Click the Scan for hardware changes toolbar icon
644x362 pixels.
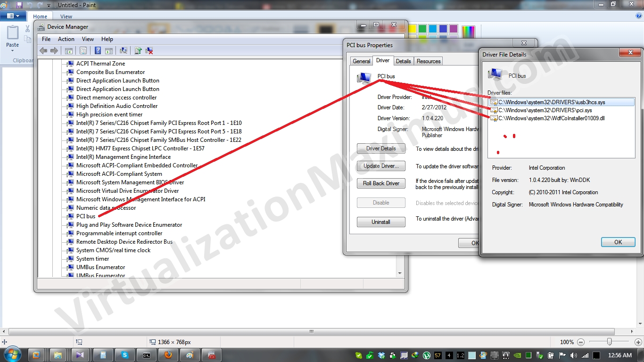124,50
